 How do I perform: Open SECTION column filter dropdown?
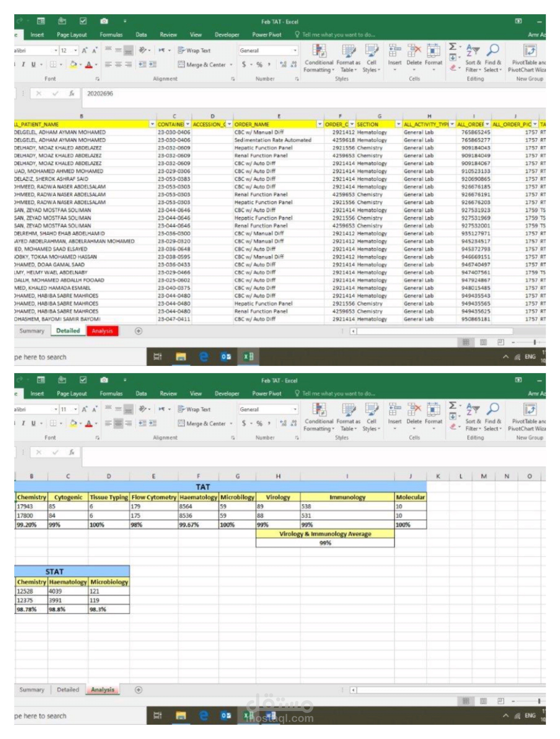click(x=398, y=124)
